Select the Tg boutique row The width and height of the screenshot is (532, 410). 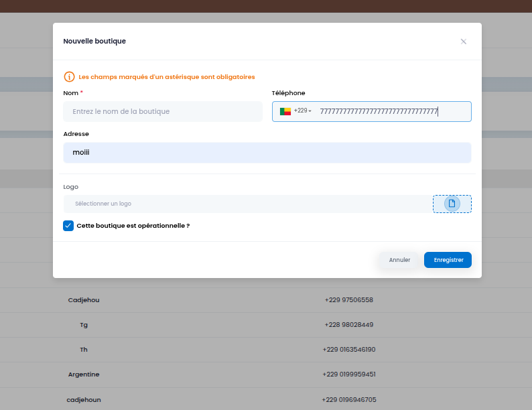pos(266,325)
